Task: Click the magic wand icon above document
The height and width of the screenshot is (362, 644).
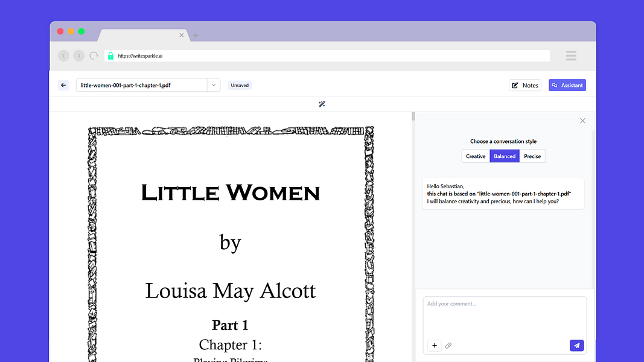Action: [322, 104]
